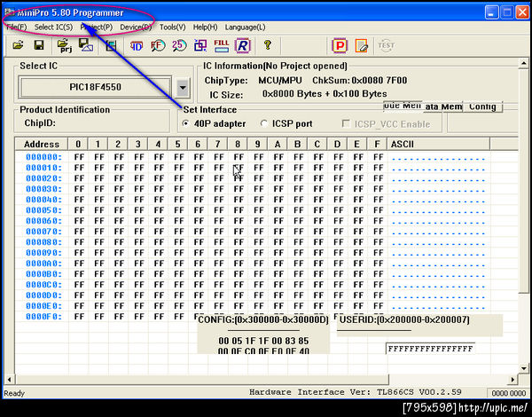
Task: Open the File(F) menu
Action: click(16, 28)
